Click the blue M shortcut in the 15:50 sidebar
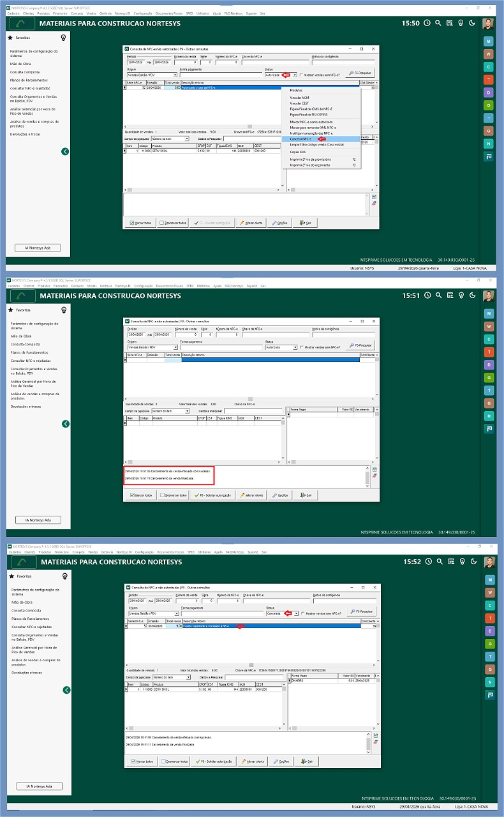Viewport: 504px width, 817px height. (489, 41)
